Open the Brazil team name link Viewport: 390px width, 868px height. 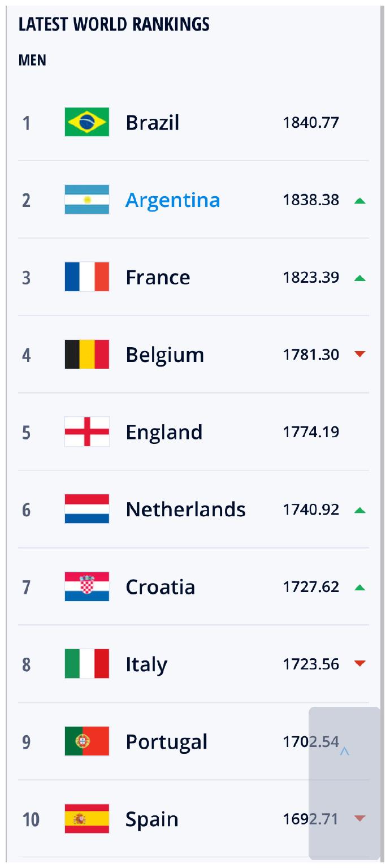pyautogui.click(x=153, y=123)
